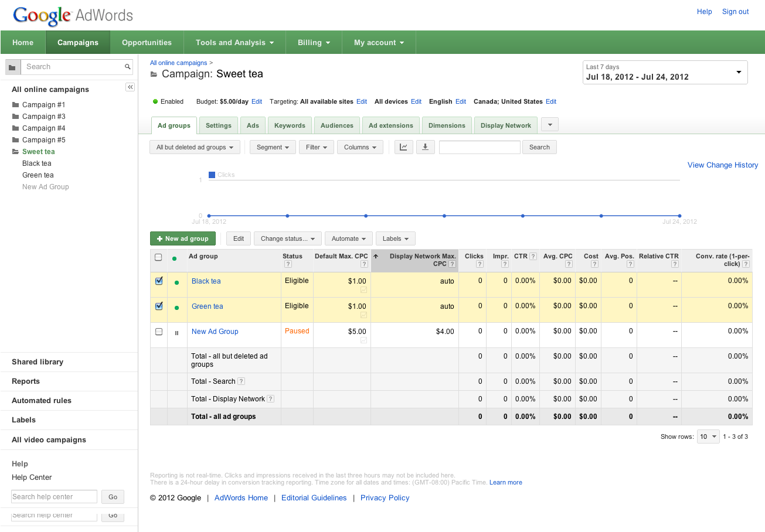Open the Green tea ad group link in the table
Image resolution: width=765 pixels, height=532 pixels.
tap(208, 306)
